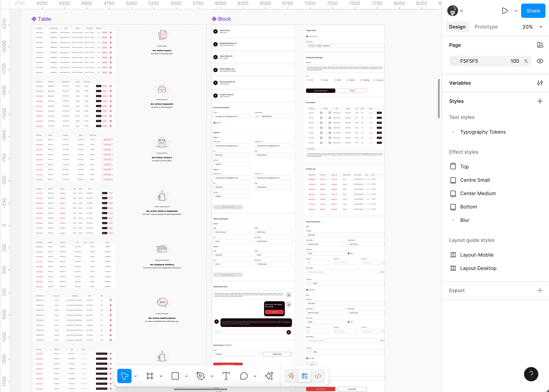This screenshot has width=549, height=392.
Task: Open the Design tab
Action: coord(457,27)
